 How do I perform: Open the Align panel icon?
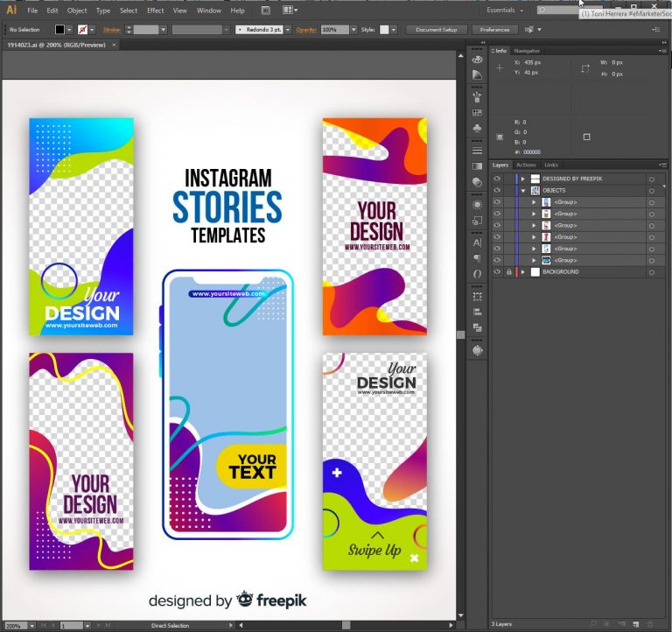click(477, 312)
